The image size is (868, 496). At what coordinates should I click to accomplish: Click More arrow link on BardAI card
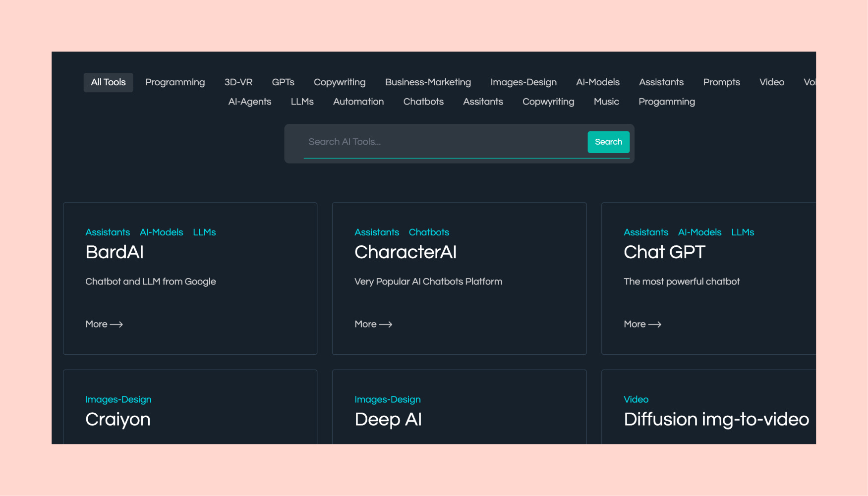click(104, 324)
